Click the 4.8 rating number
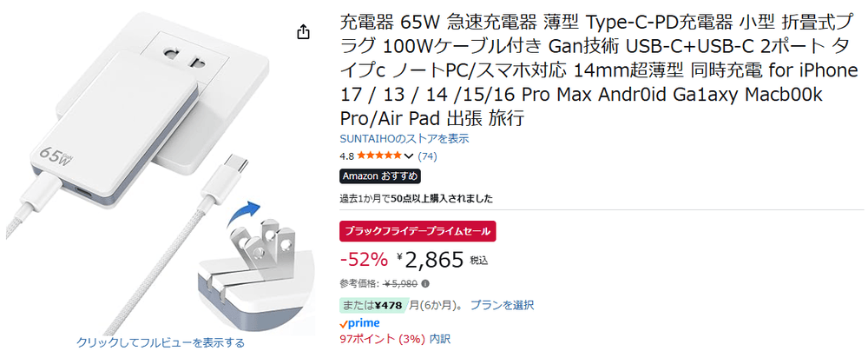Screen dimensions: 868x351 tap(347, 156)
